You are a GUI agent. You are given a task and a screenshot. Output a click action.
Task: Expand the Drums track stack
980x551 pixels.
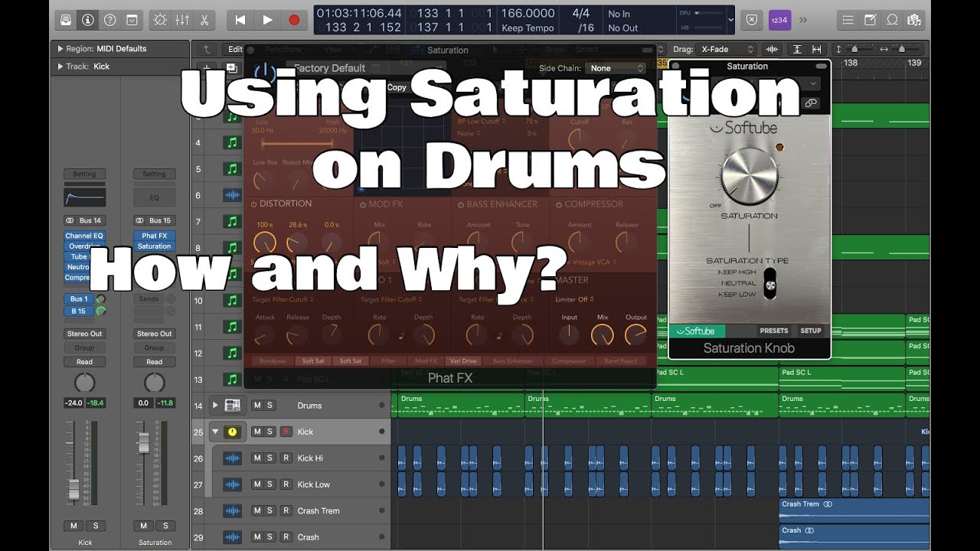pos(215,406)
